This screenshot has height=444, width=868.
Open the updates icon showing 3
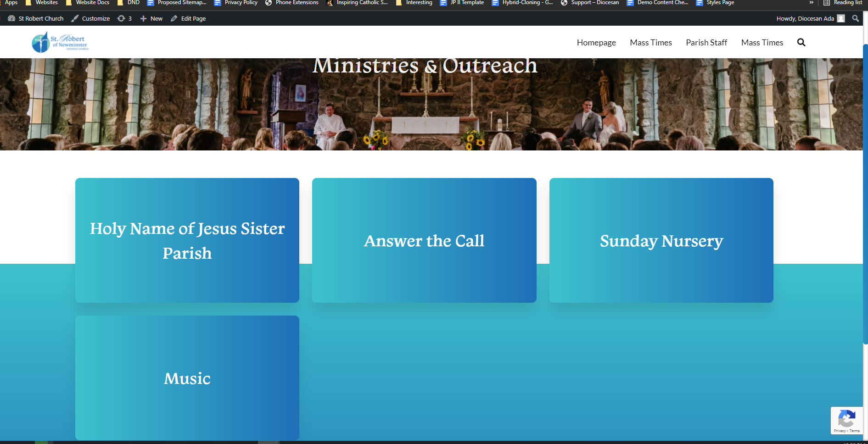(124, 18)
